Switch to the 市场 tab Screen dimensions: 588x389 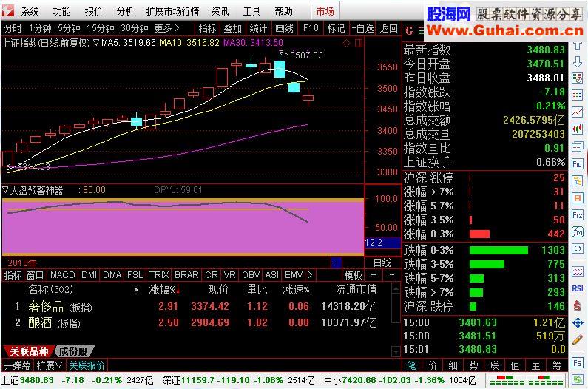325,11
